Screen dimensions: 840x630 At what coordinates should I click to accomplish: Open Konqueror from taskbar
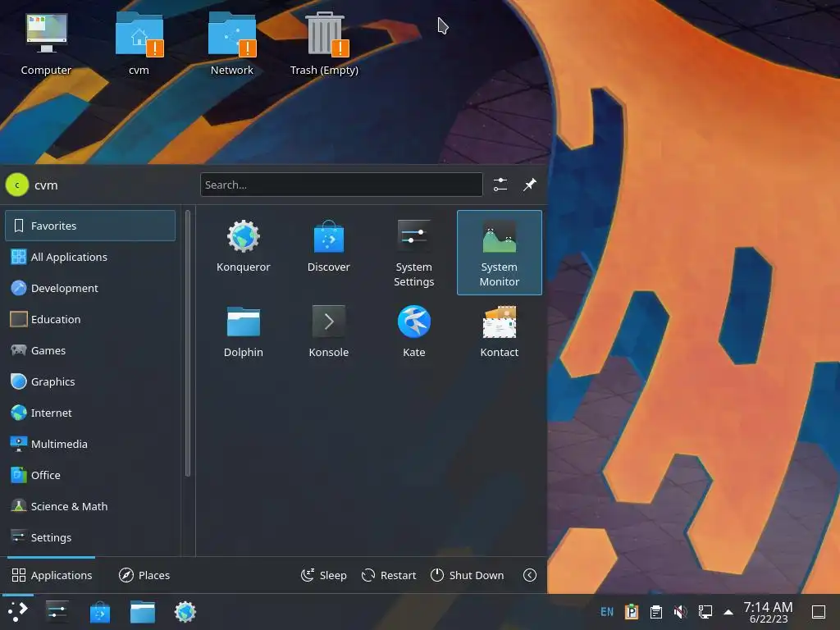click(x=185, y=611)
